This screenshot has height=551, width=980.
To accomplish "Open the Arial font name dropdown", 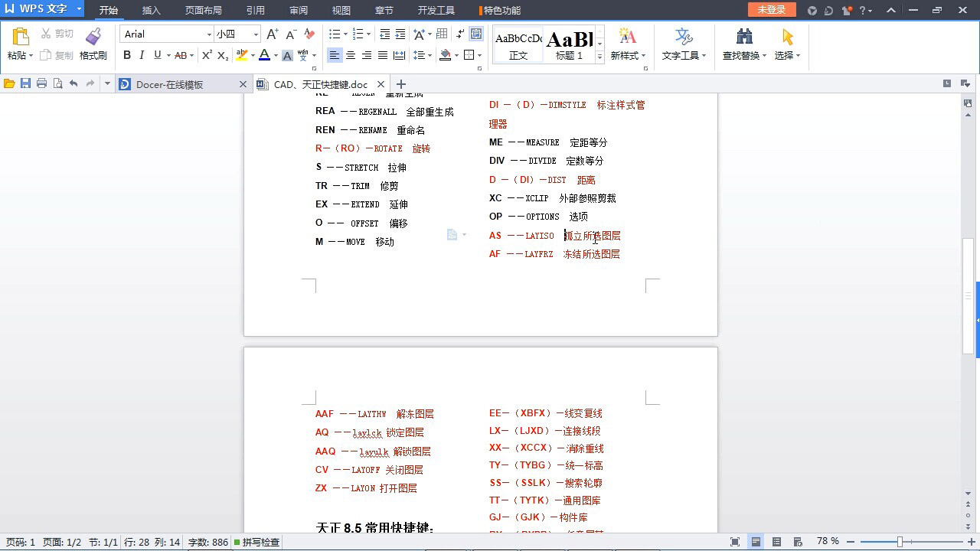I will pos(209,34).
